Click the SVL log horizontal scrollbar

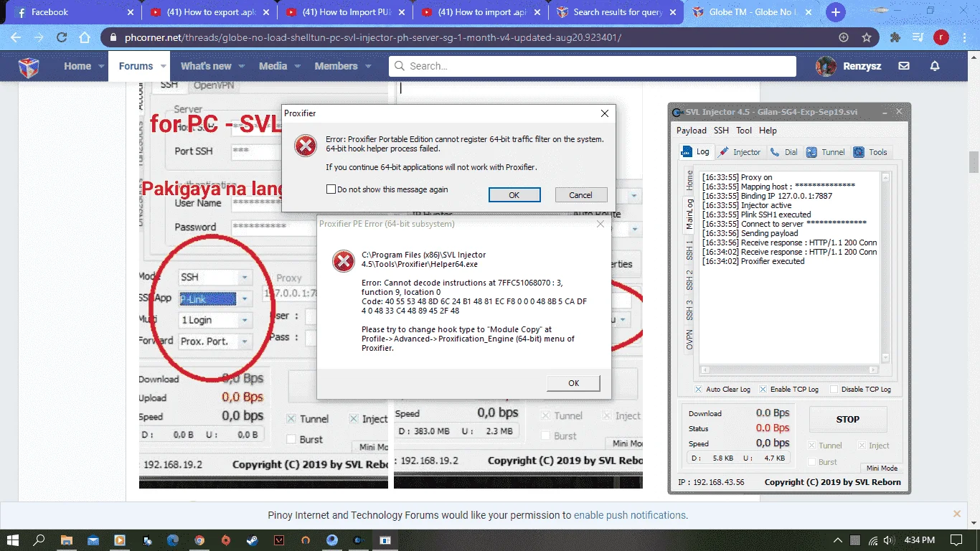789,370
